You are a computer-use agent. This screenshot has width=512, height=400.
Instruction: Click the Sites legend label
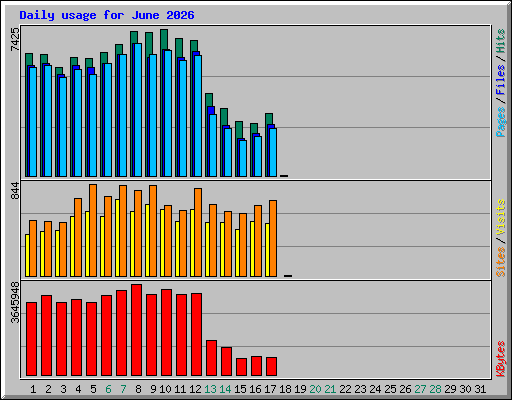(501, 262)
